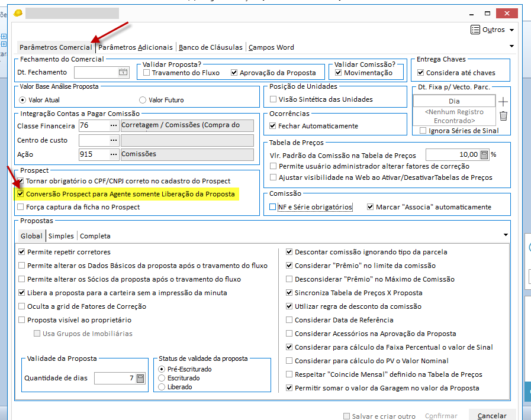This screenshot has height=420, width=531.
Task: Open the Outros dropdown menu
Action: pyautogui.click(x=492, y=30)
